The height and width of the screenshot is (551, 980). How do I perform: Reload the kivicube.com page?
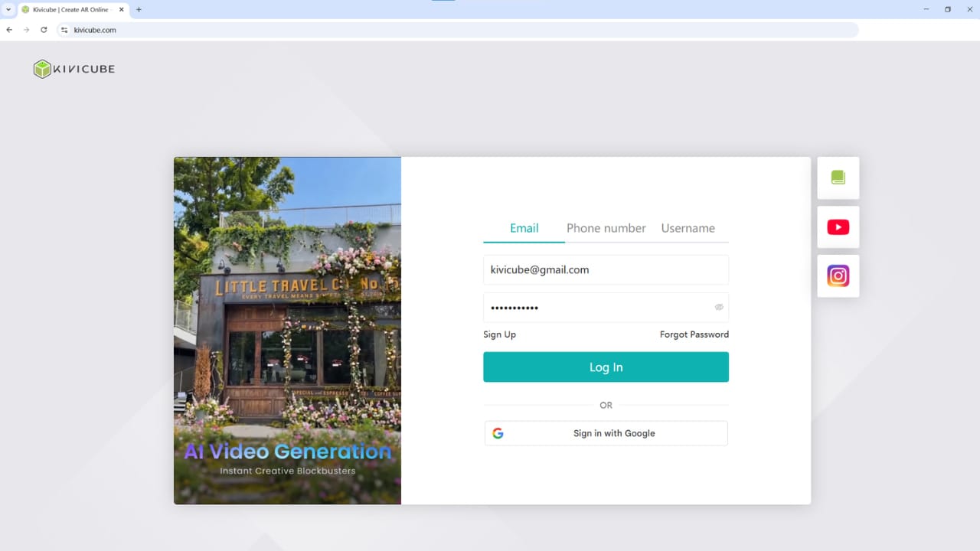44,30
